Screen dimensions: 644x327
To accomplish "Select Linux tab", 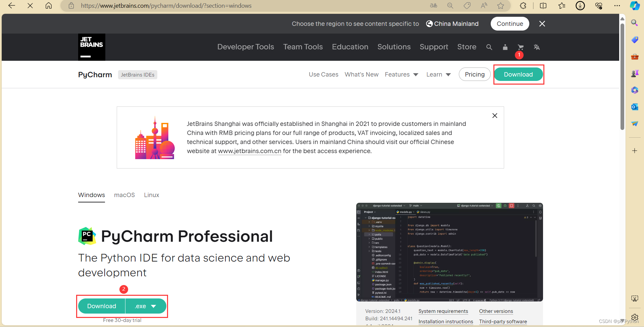I will (152, 195).
